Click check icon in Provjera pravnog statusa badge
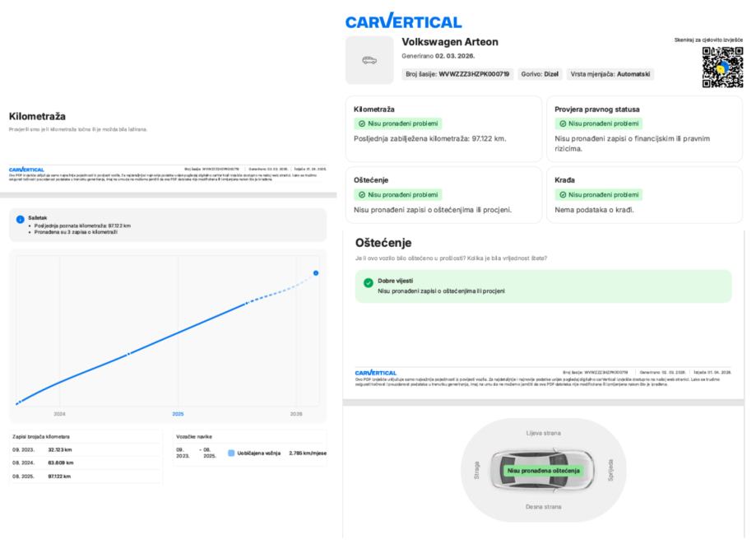The width and height of the screenshot is (756, 558). pos(562,124)
